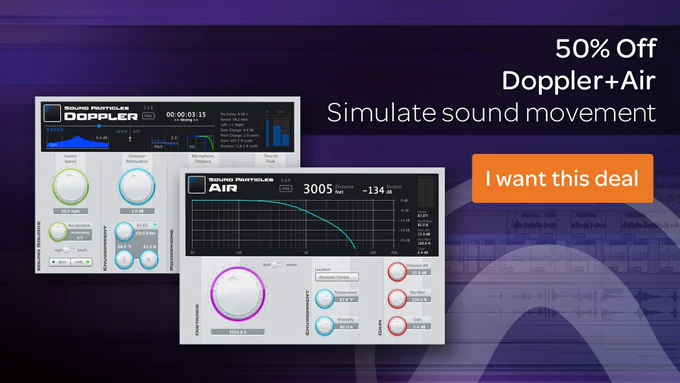Open Help in the Air plugin
Image resolution: width=680 pixels, height=383 pixels.
(x=285, y=188)
